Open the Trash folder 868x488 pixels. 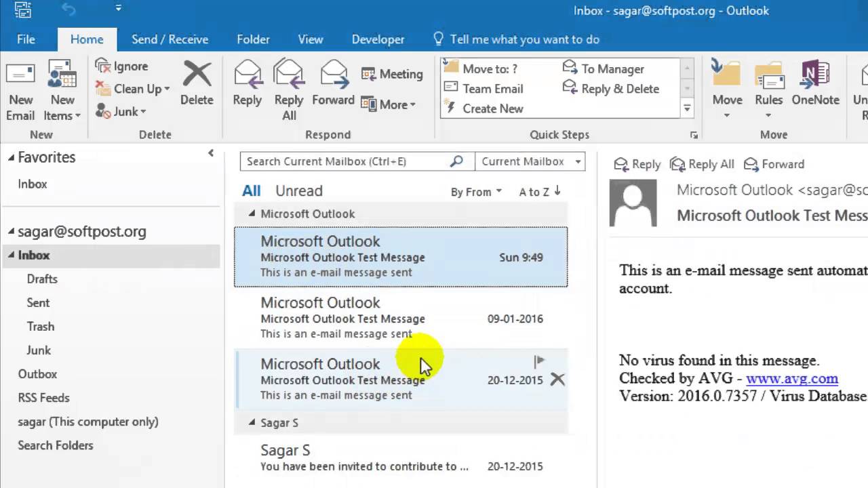(x=41, y=327)
